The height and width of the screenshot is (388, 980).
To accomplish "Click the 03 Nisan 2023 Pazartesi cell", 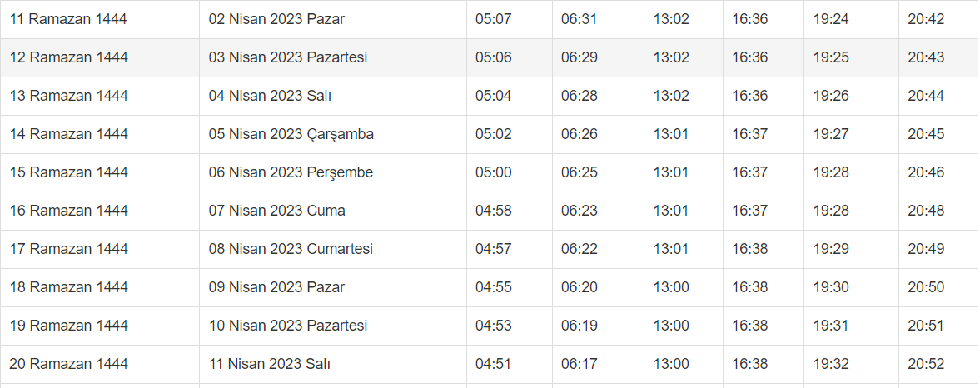I will tap(288, 57).
